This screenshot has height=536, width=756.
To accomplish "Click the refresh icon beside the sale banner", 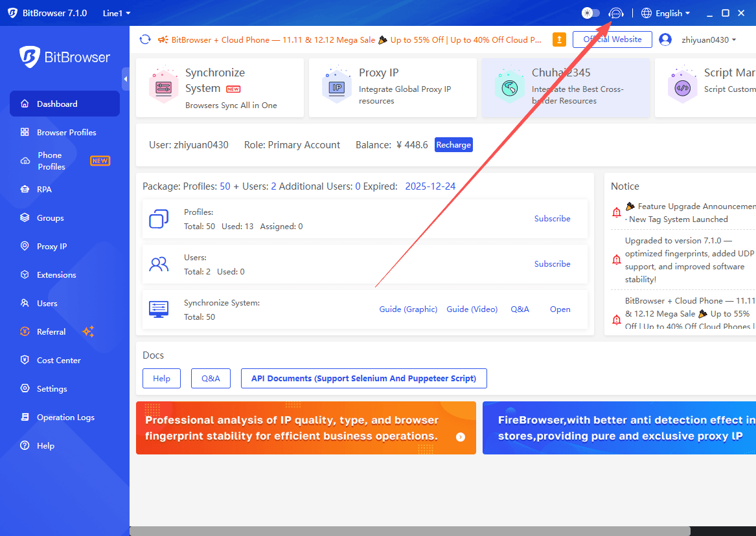I will (x=145, y=39).
